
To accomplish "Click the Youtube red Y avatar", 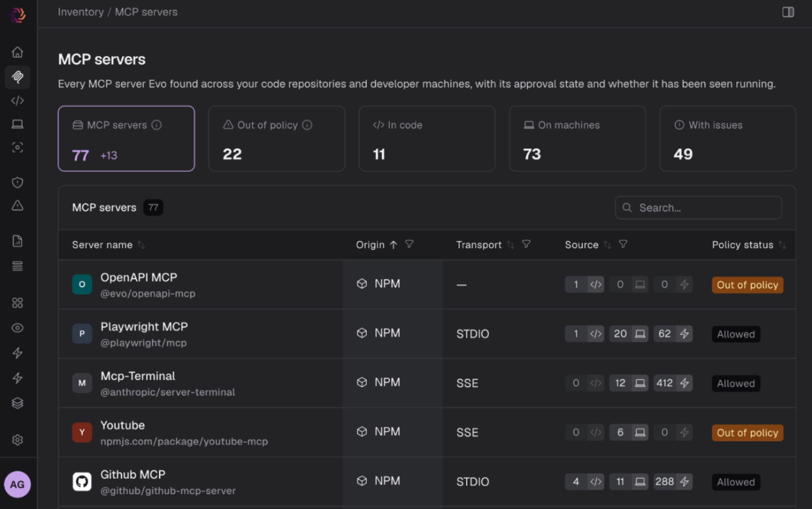I will (x=82, y=432).
